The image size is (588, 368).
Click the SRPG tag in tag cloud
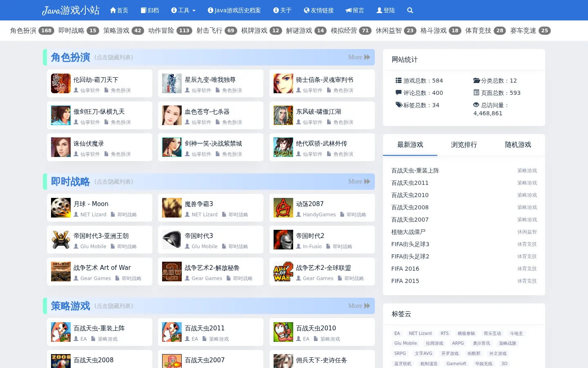click(400, 353)
